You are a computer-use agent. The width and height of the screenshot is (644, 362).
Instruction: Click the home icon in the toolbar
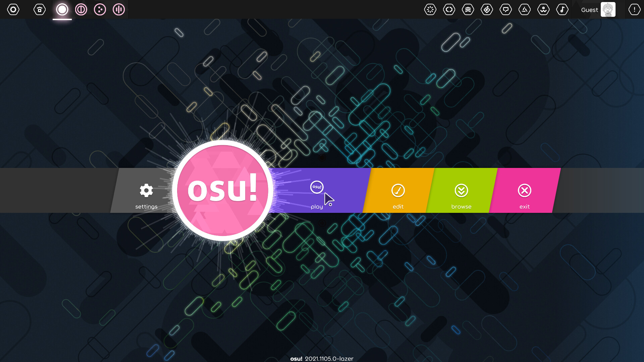click(40, 9)
